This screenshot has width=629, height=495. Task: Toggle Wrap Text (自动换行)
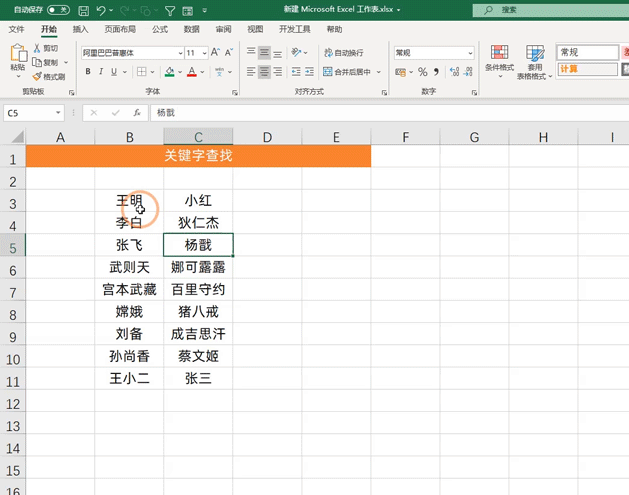click(x=344, y=53)
